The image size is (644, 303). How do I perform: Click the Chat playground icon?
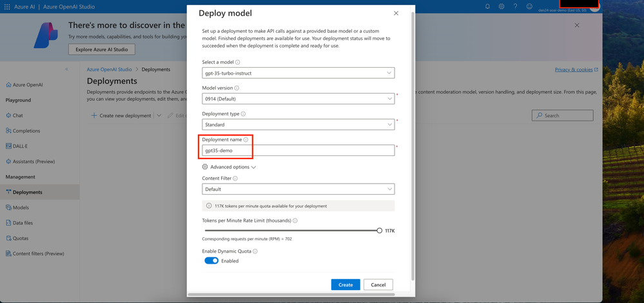point(8,115)
